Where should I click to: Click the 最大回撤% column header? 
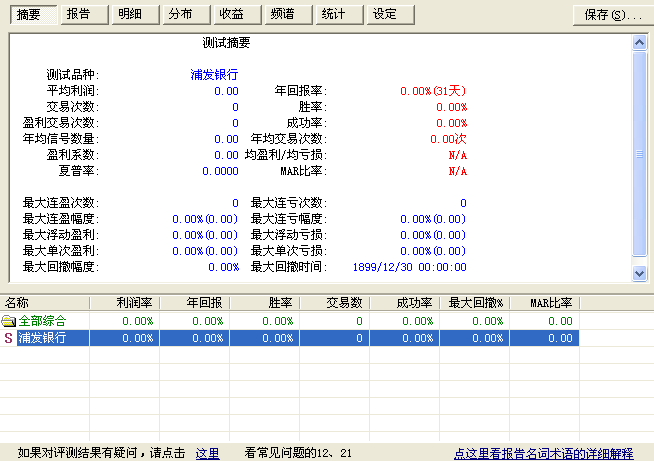[474, 303]
